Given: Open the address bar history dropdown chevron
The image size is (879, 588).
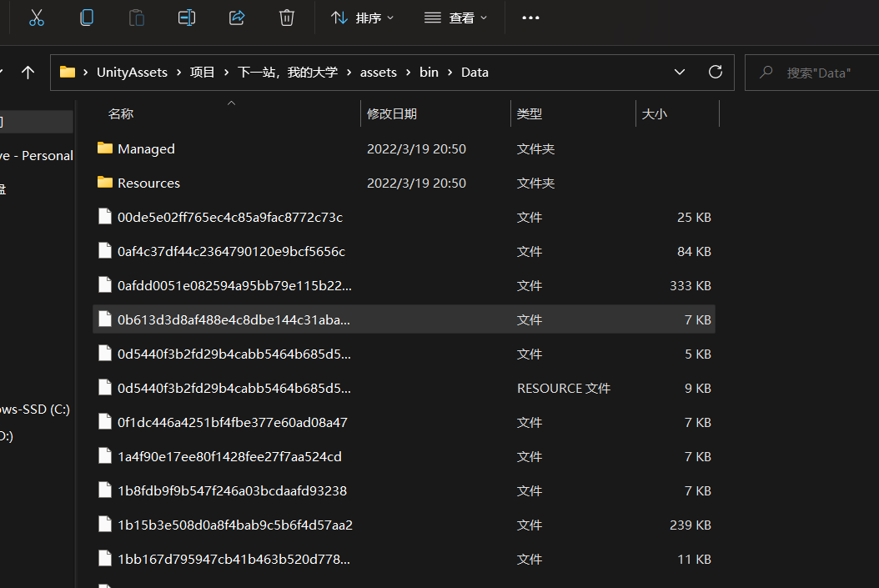Looking at the screenshot, I should 679,72.
